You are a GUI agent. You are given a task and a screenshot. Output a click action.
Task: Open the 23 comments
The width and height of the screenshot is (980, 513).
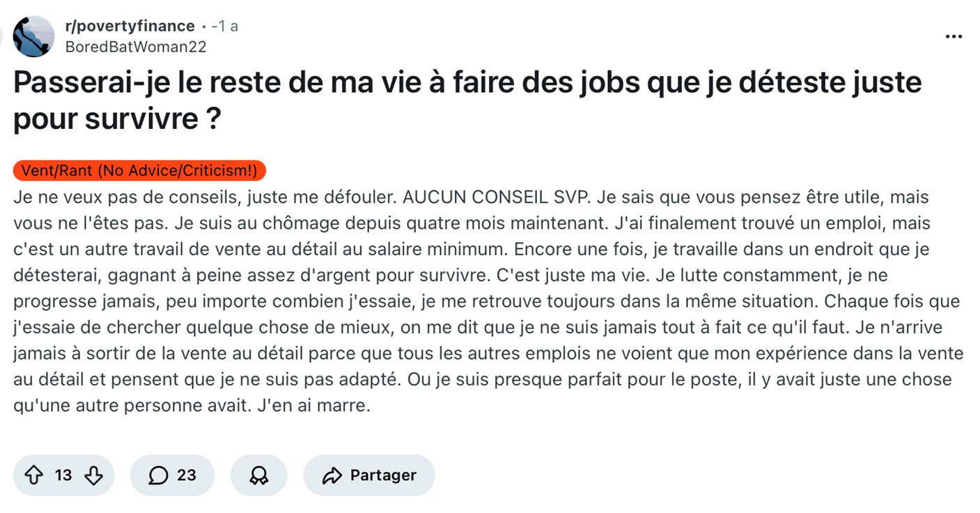186,475
